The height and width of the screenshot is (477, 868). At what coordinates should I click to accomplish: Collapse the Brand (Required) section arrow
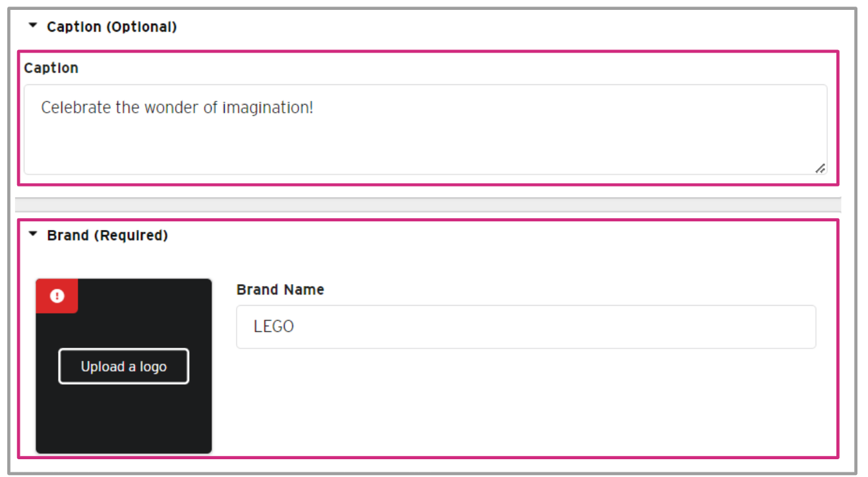[33, 235]
